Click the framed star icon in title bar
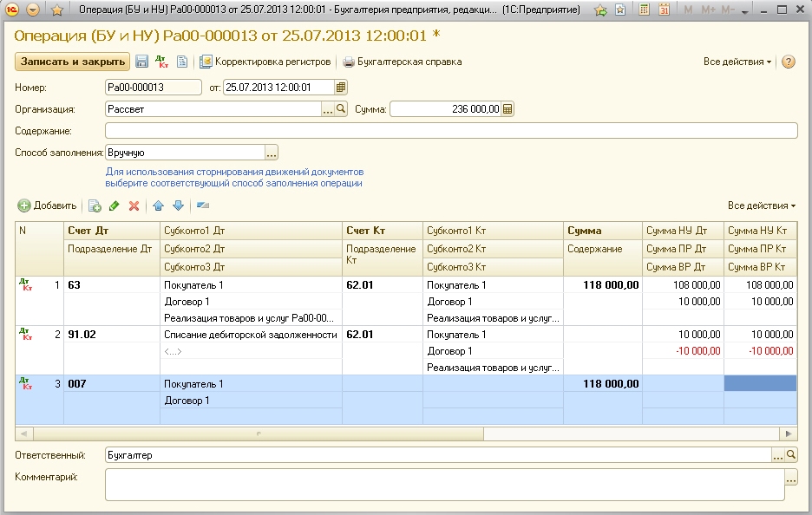 620,10
